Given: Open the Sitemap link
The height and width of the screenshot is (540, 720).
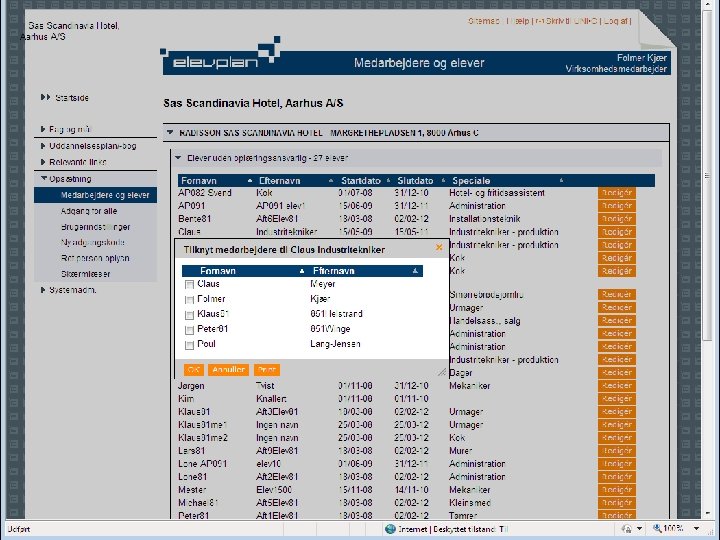Looking at the screenshot, I should point(484,21).
